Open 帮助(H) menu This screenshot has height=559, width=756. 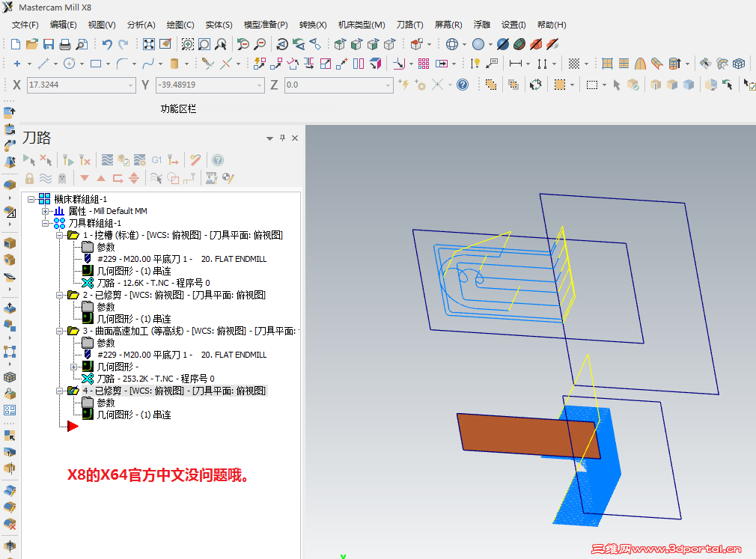[552, 25]
